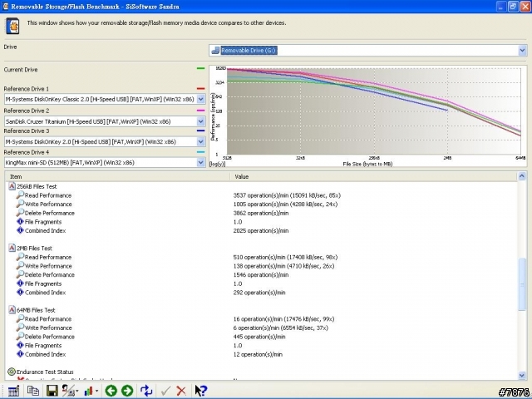
Task: Select 256kB Delete Performance row
Action: coord(261,213)
